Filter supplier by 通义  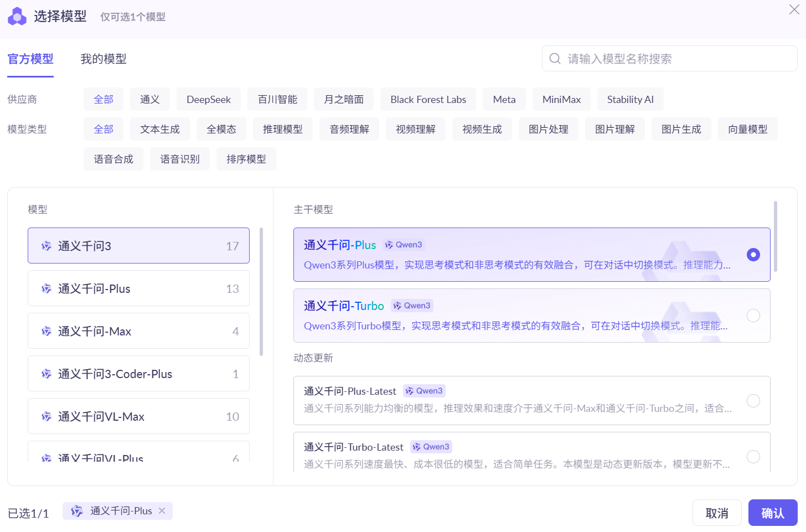(150, 99)
